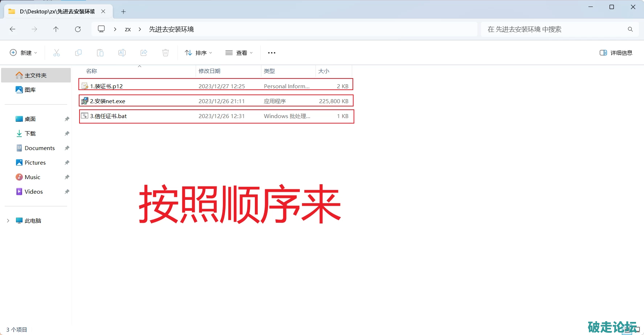The image size is (644, 335).
Task: Click the search box for 先进去安装环境
Action: pyautogui.click(x=555, y=29)
